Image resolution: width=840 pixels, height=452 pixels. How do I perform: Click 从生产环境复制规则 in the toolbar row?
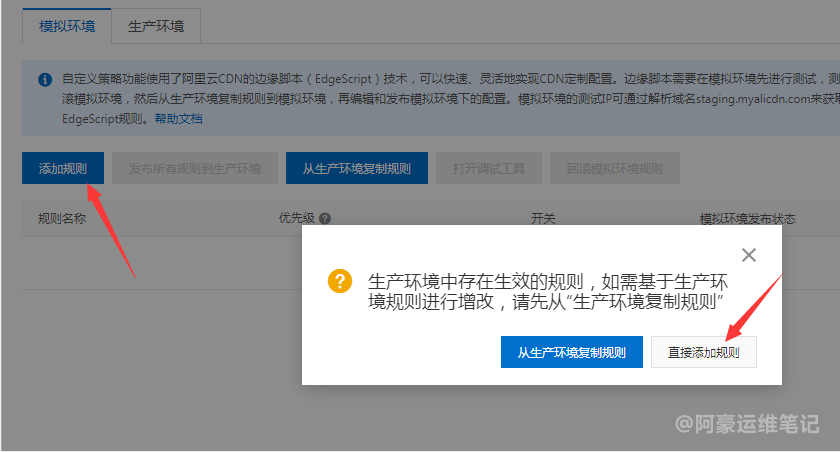coord(356,168)
